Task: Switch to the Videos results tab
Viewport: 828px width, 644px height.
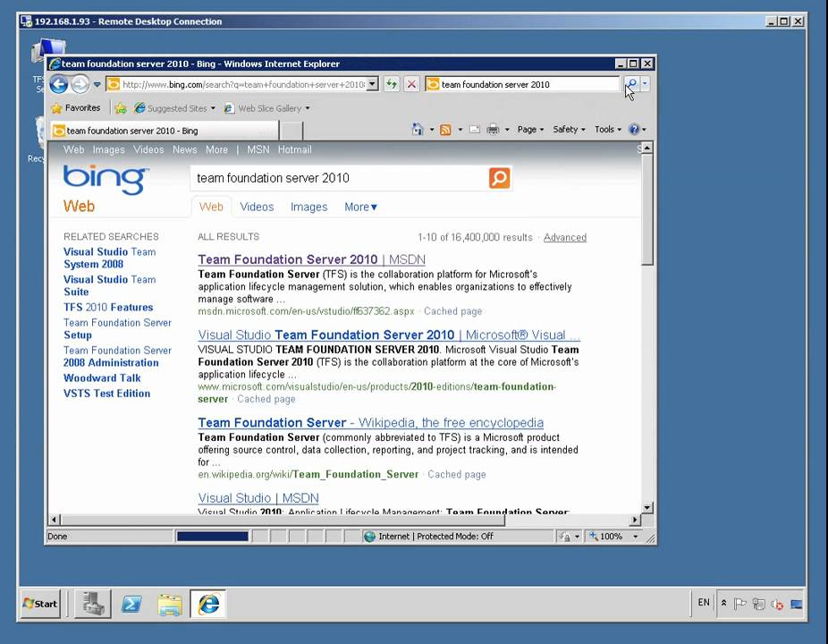Action: pyautogui.click(x=257, y=208)
